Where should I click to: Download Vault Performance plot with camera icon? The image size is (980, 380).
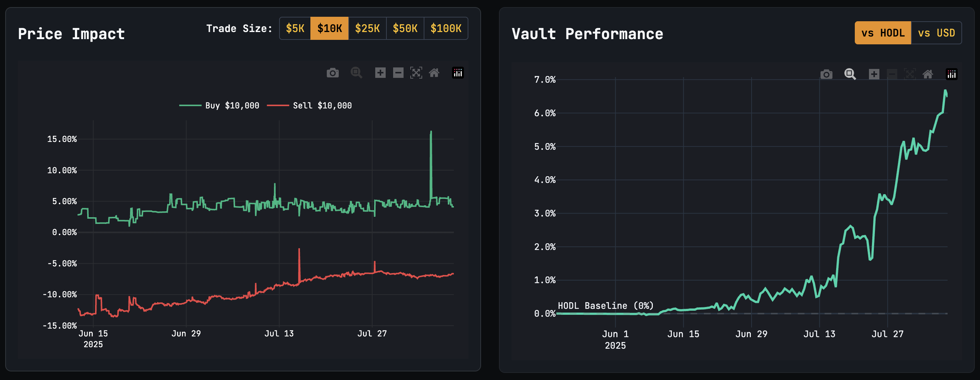coord(826,74)
